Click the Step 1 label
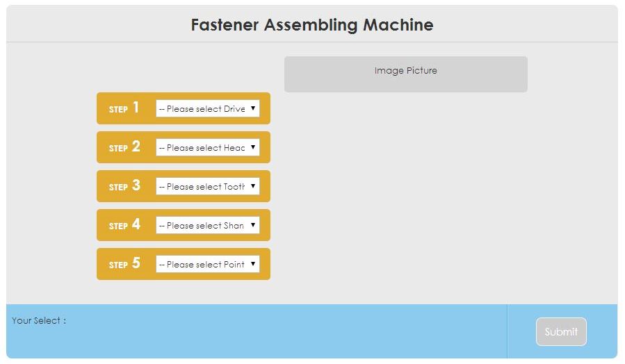 tap(124, 108)
